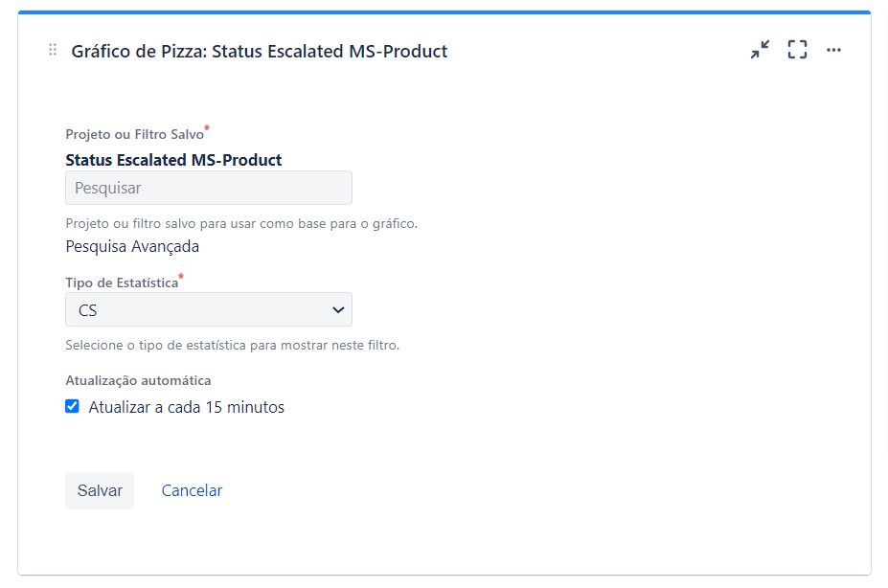Screen dimensions: 888x588
Task: Click the 'Projeto ou Filtro Salvo' field label
Action: coord(135,134)
